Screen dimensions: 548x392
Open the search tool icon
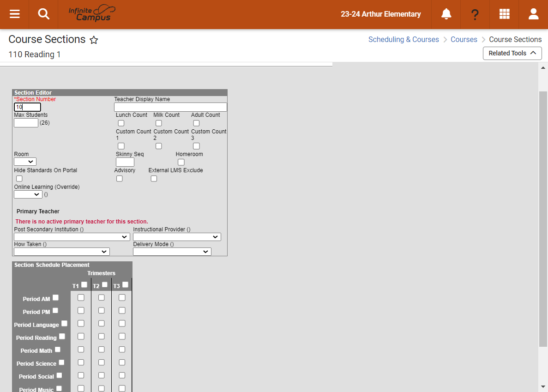[43, 14]
